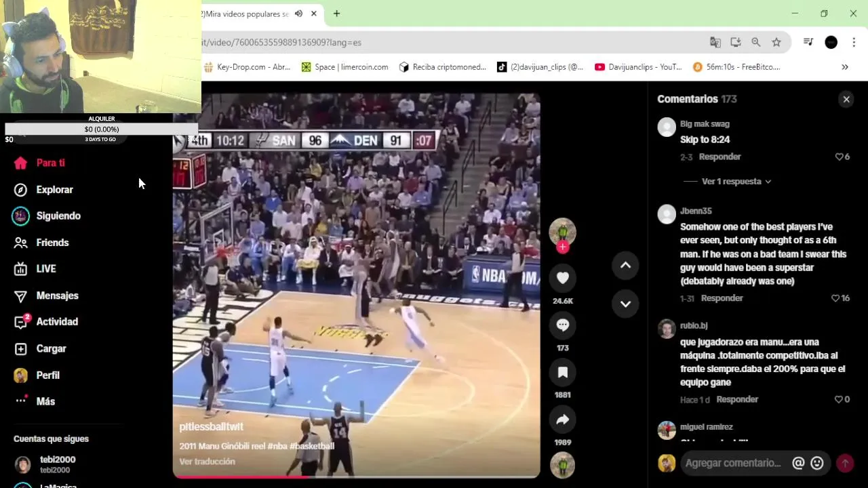The height and width of the screenshot is (488, 868).
Task: Bookmark this page with the star
Action: click(x=776, y=42)
